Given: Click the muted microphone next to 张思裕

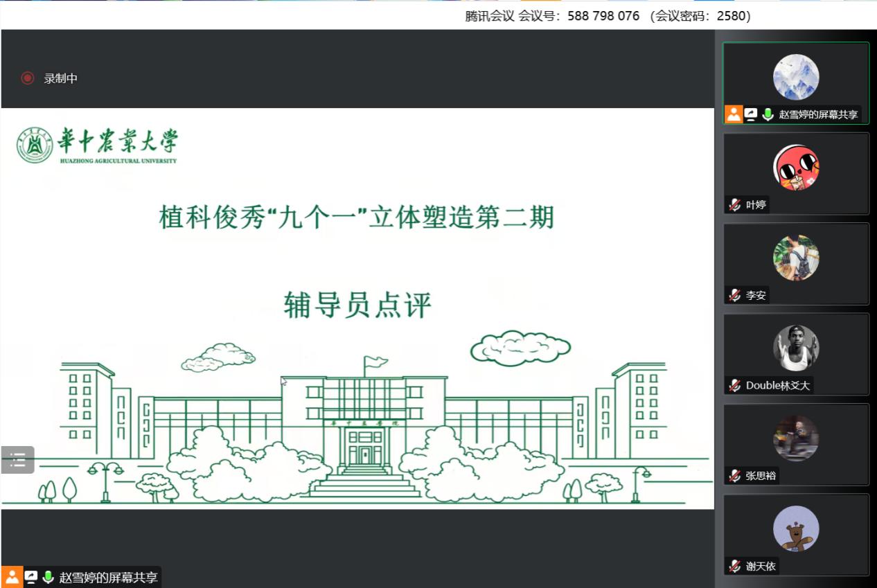Looking at the screenshot, I should (x=734, y=476).
